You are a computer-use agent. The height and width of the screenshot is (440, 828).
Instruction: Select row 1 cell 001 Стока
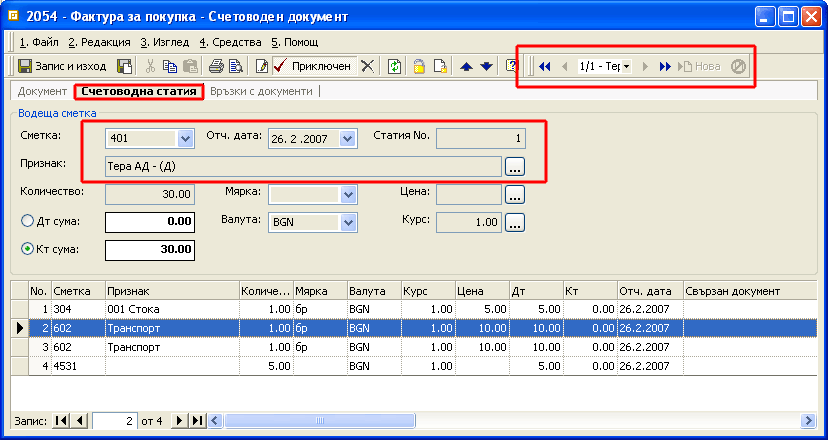click(172, 309)
